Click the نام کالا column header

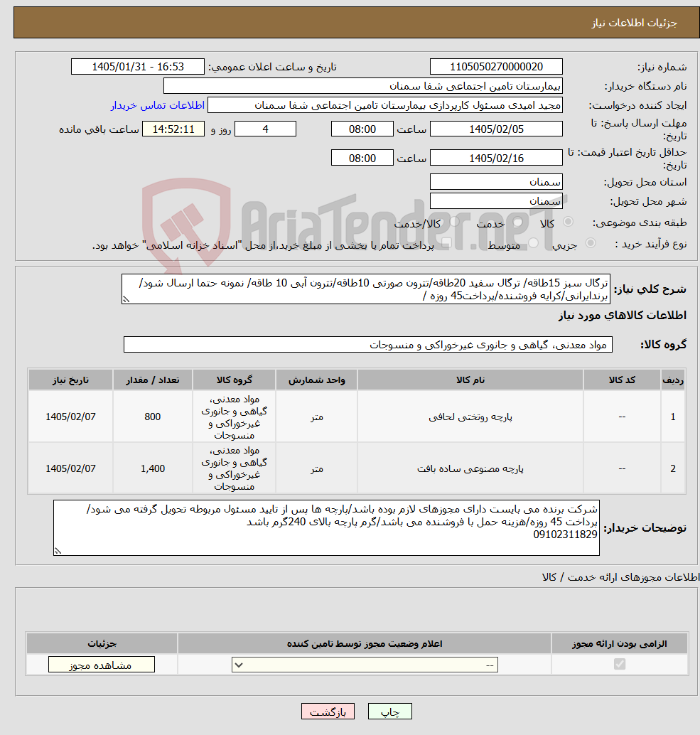(x=470, y=380)
